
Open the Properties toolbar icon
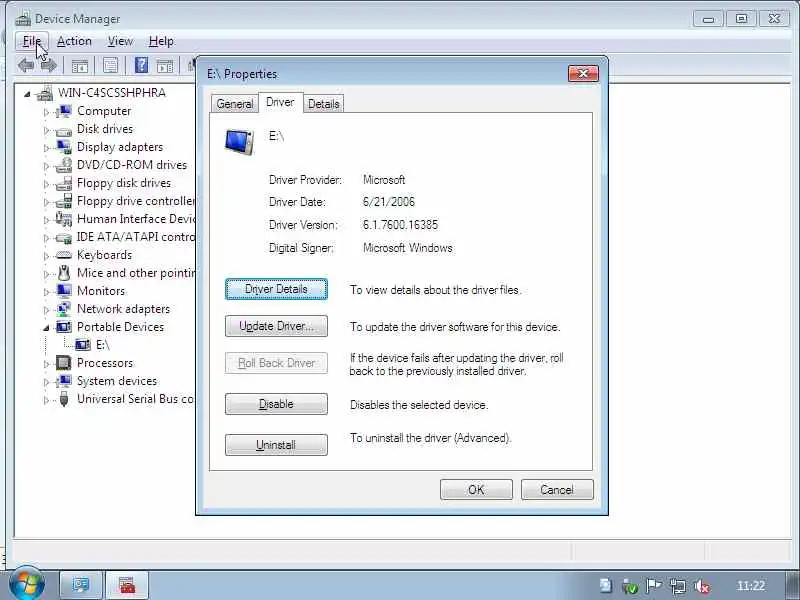(x=110, y=65)
